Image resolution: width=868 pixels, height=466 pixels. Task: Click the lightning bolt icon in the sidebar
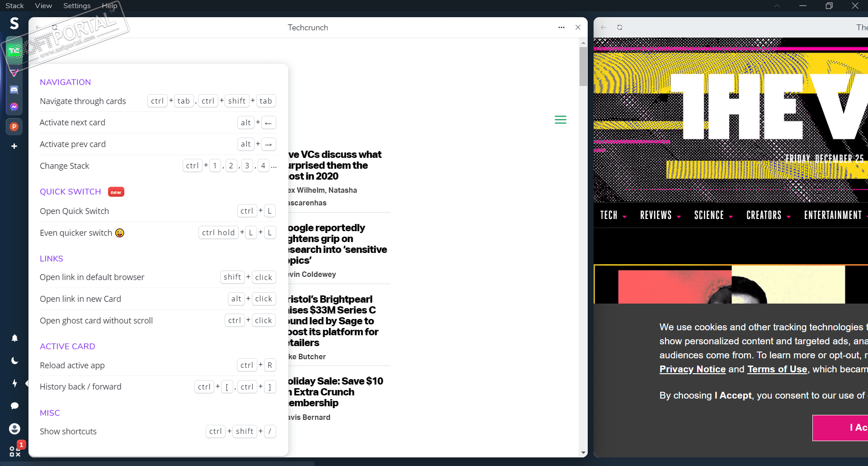click(x=14, y=383)
